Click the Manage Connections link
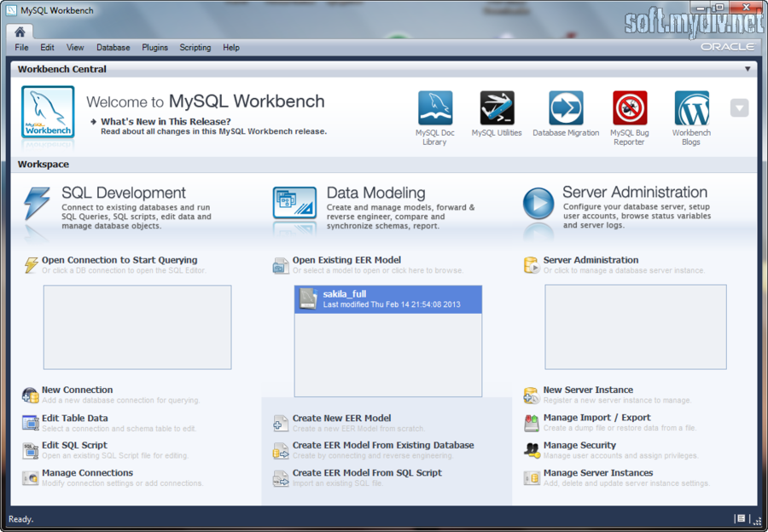This screenshot has width=768, height=532. click(88, 473)
